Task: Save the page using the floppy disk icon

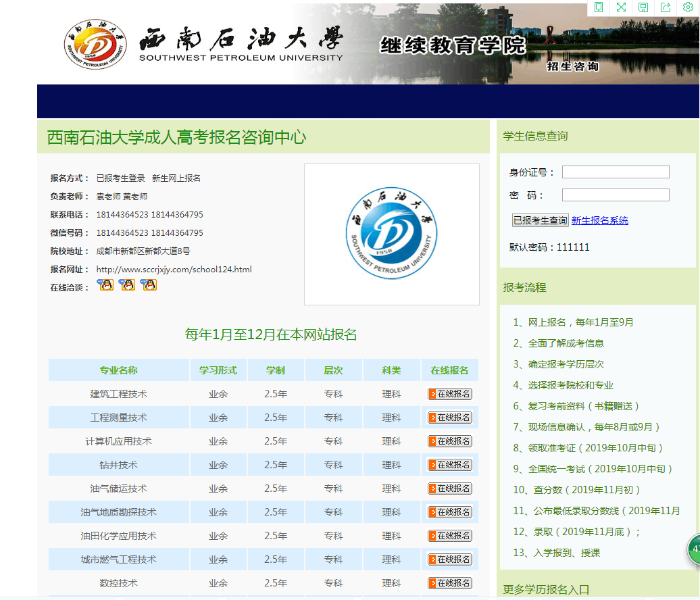Action: click(643, 7)
